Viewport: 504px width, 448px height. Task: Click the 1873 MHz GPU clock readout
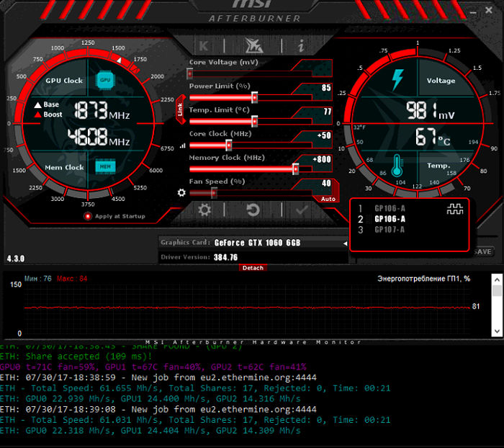(x=102, y=111)
